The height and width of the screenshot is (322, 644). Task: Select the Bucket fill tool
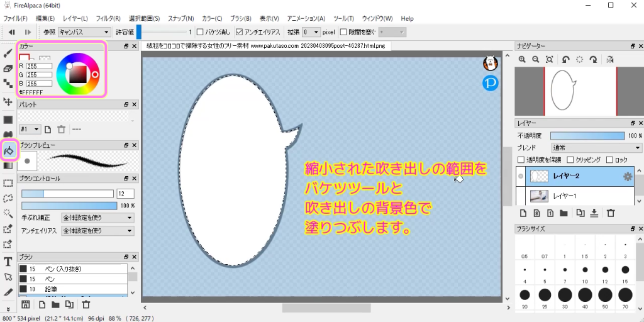(x=9, y=150)
